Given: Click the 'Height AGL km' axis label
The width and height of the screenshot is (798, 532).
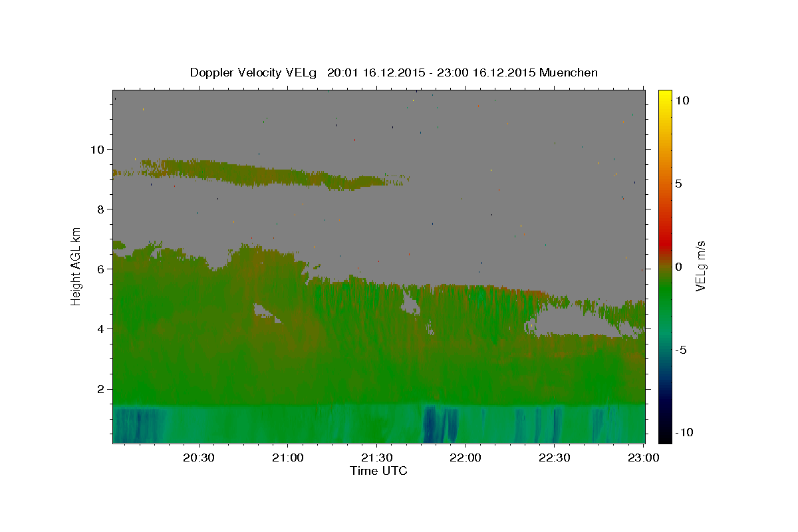Looking at the screenshot, I should pos(76,267).
